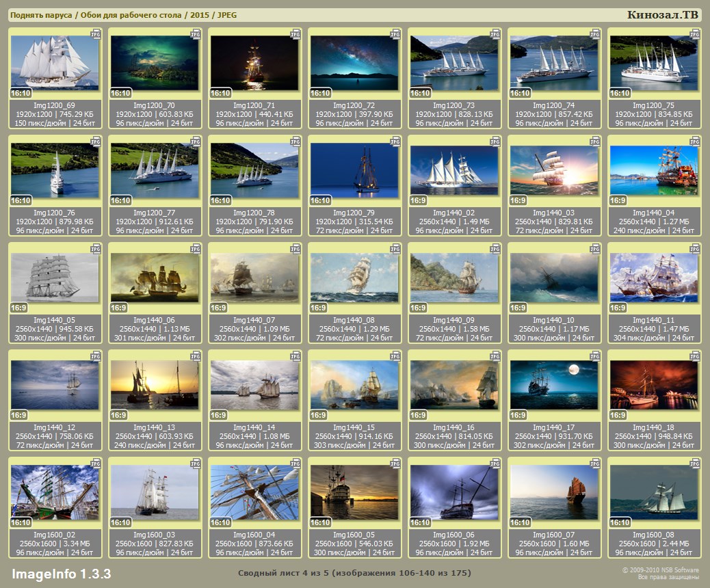The height and width of the screenshot is (588, 710).
Task: Click the Img1200_78 file name label
Action: click(x=254, y=213)
